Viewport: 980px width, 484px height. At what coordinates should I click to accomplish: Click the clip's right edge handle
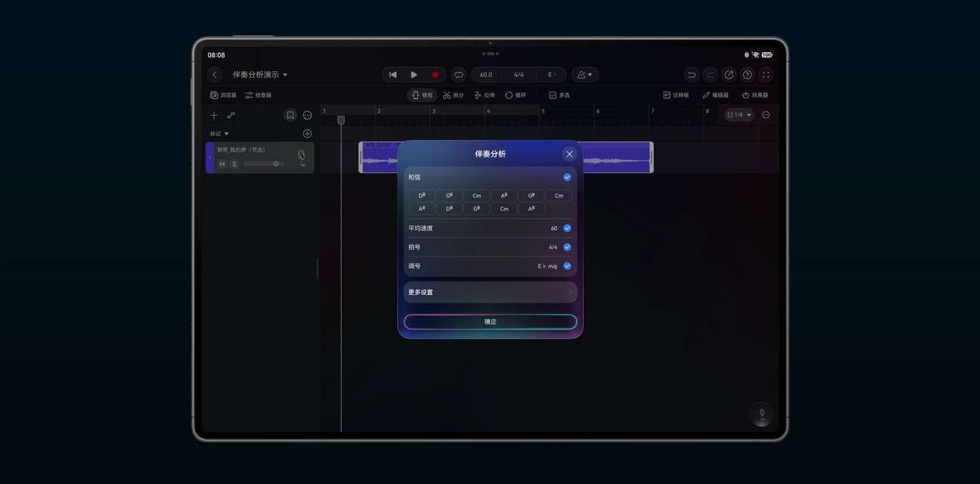(x=651, y=157)
